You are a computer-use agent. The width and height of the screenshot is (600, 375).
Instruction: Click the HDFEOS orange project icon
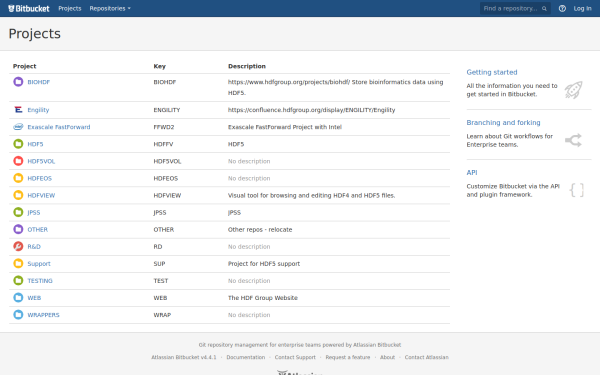(x=18, y=178)
